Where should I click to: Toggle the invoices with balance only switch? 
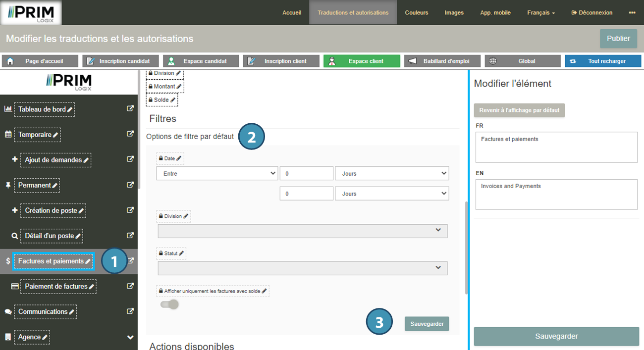[x=169, y=304]
